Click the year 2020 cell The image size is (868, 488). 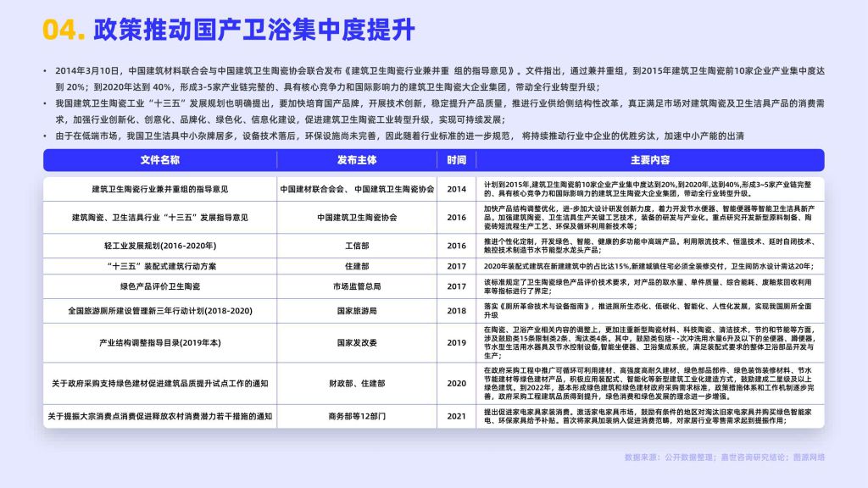pyautogui.click(x=457, y=384)
